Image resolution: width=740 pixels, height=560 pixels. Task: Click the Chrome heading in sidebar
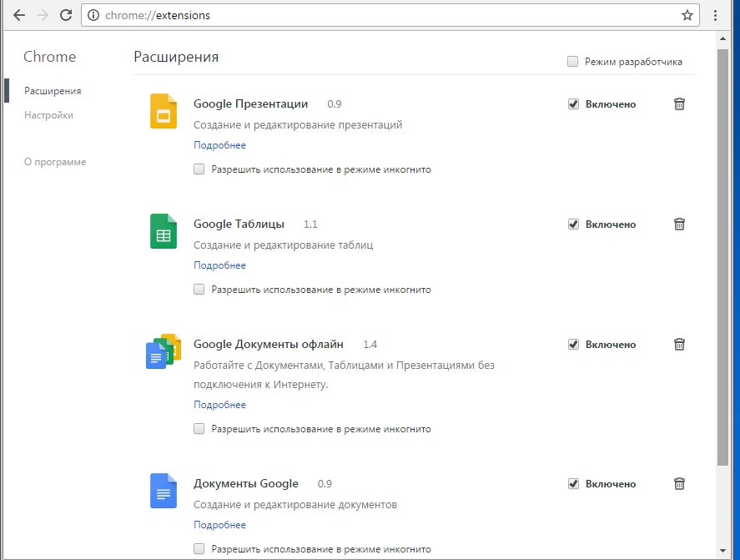[x=49, y=57]
